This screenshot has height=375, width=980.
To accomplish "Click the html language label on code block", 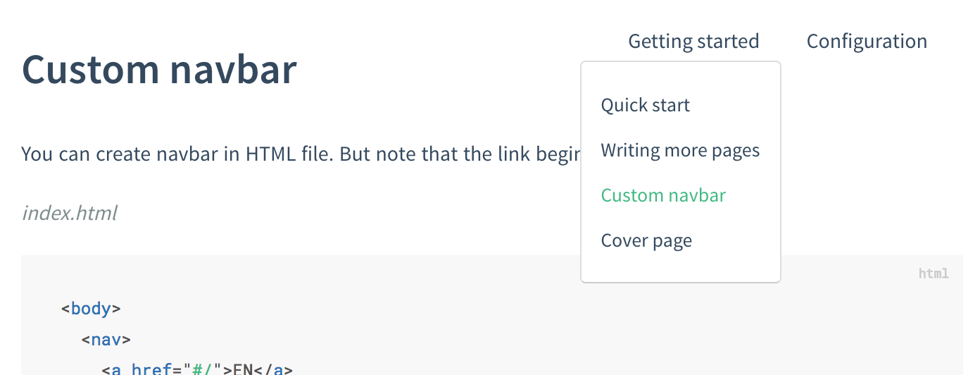I will point(934,273).
